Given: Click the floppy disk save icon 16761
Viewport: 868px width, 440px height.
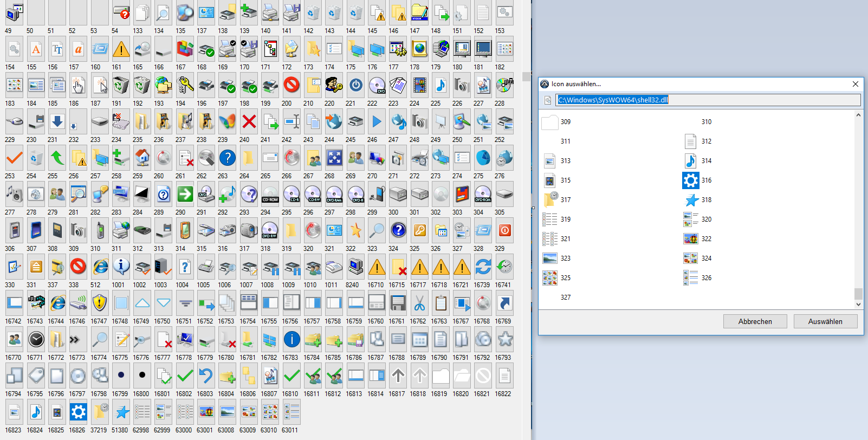Looking at the screenshot, I should 398,303.
